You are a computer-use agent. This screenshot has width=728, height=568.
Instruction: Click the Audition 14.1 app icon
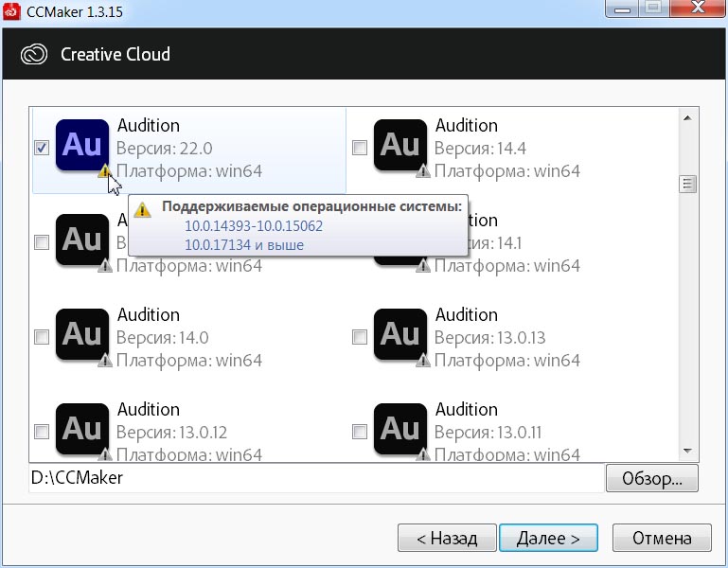(400, 260)
